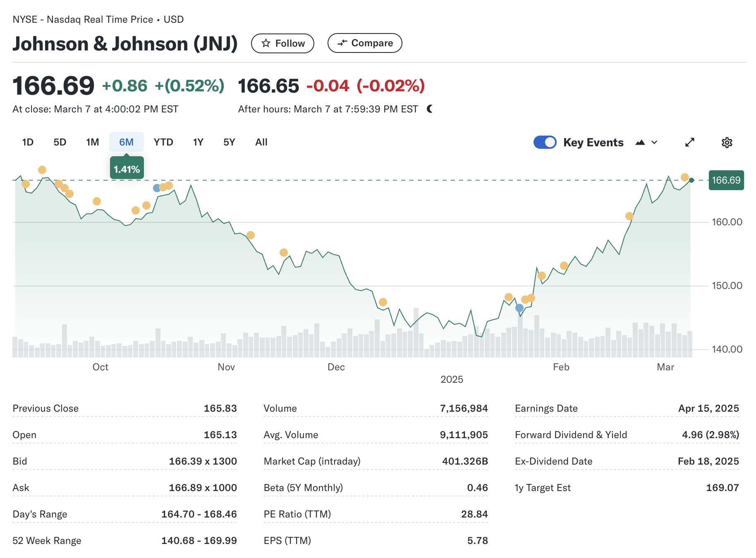Click the EPS (TTM) value 5.78
756x558 pixels.
pos(478,541)
